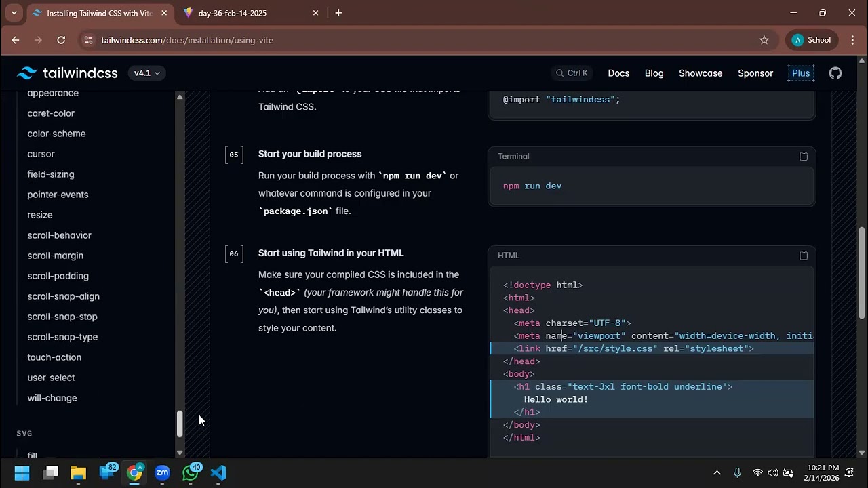The image size is (868, 488).
Task: Open the resize sidebar link
Action: [40, 215]
